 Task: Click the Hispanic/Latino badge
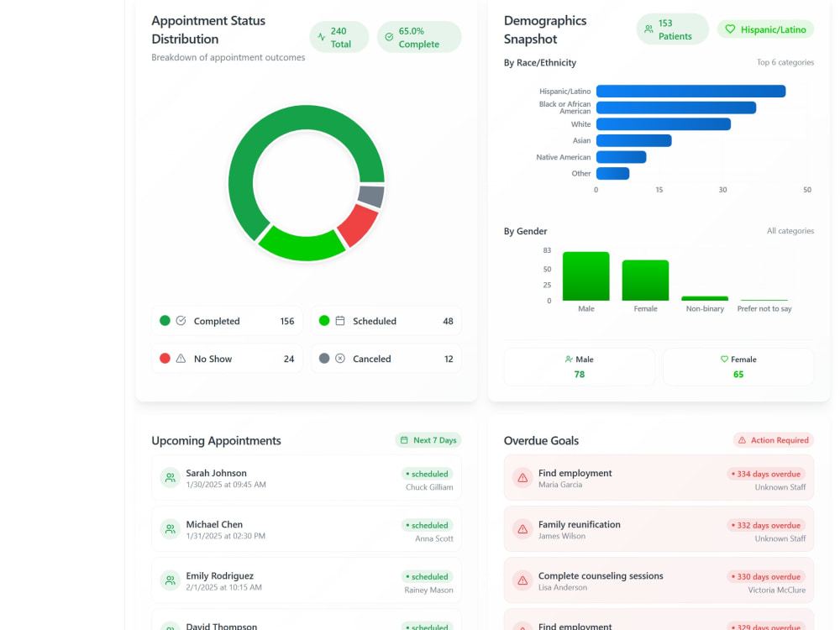[x=765, y=29]
